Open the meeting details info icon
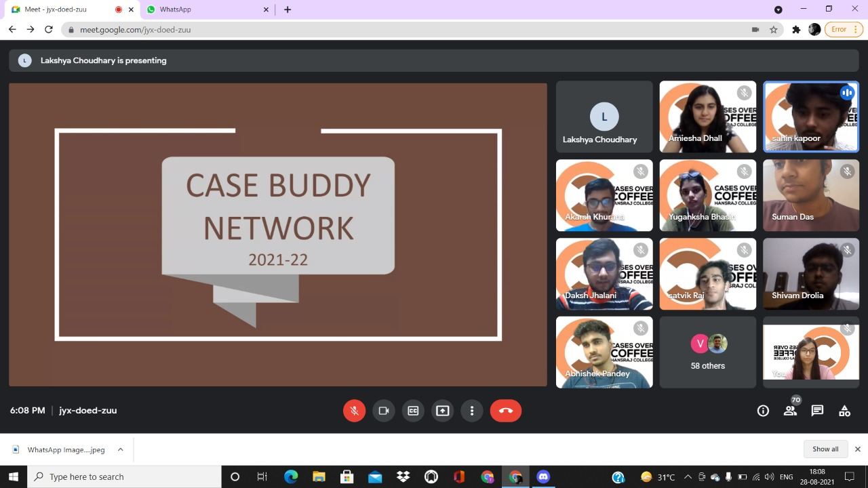Viewport: 868px width, 488px height. pos(763,411)
